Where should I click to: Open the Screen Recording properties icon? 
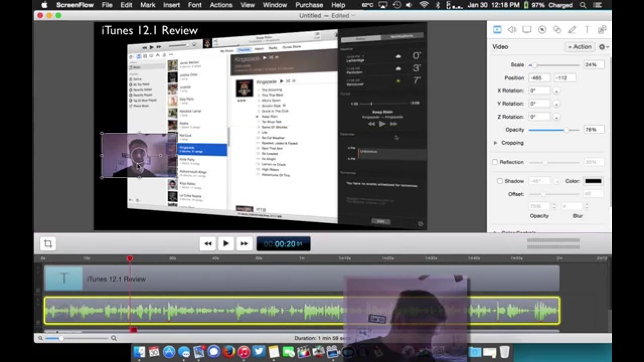[527, 30]
